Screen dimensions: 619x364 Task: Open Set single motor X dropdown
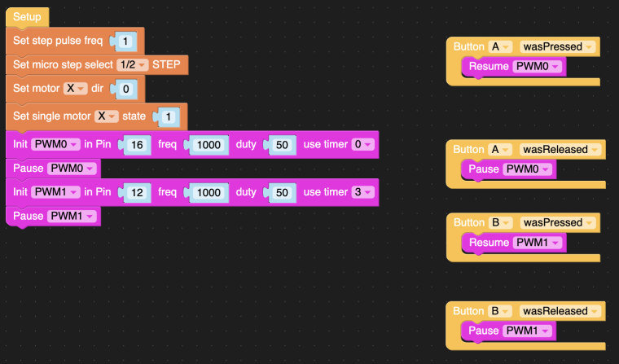coord(107,116)
